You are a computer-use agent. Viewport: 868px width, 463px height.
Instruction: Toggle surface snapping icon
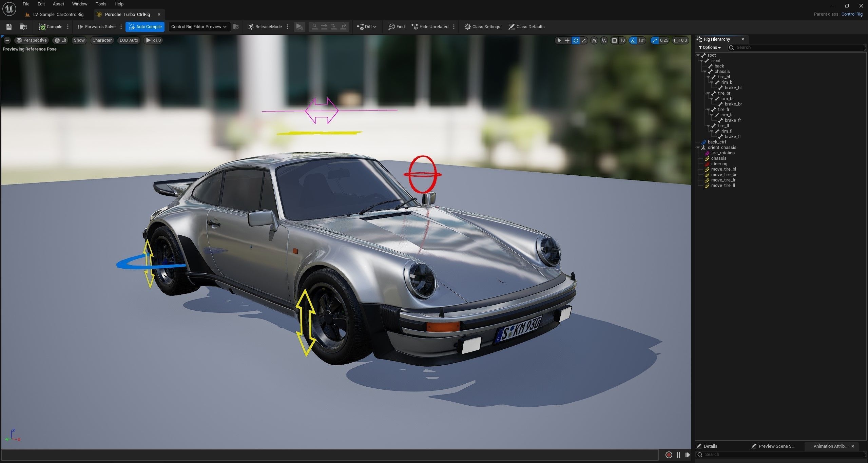tap(604, 40)
